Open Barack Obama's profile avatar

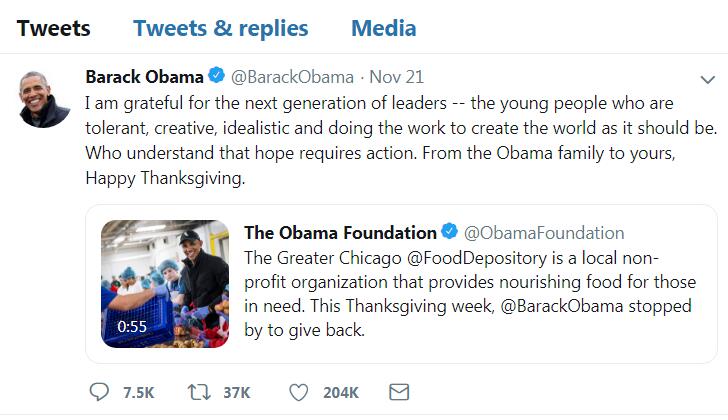43,99
